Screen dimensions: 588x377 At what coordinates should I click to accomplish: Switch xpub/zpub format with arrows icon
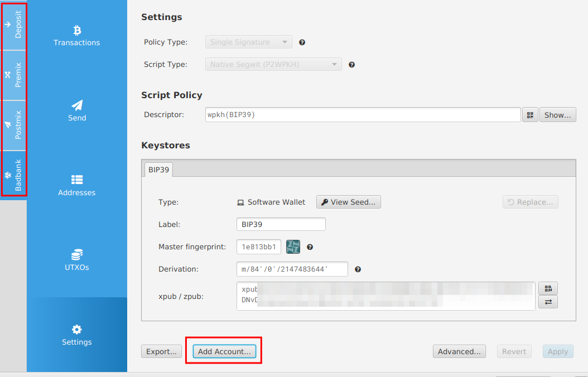point(548,302)
